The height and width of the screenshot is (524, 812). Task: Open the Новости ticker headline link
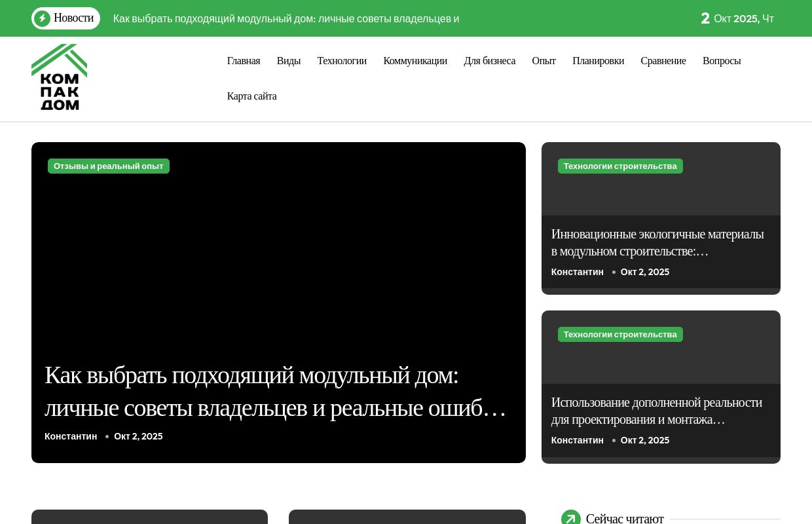pos(286,18)
